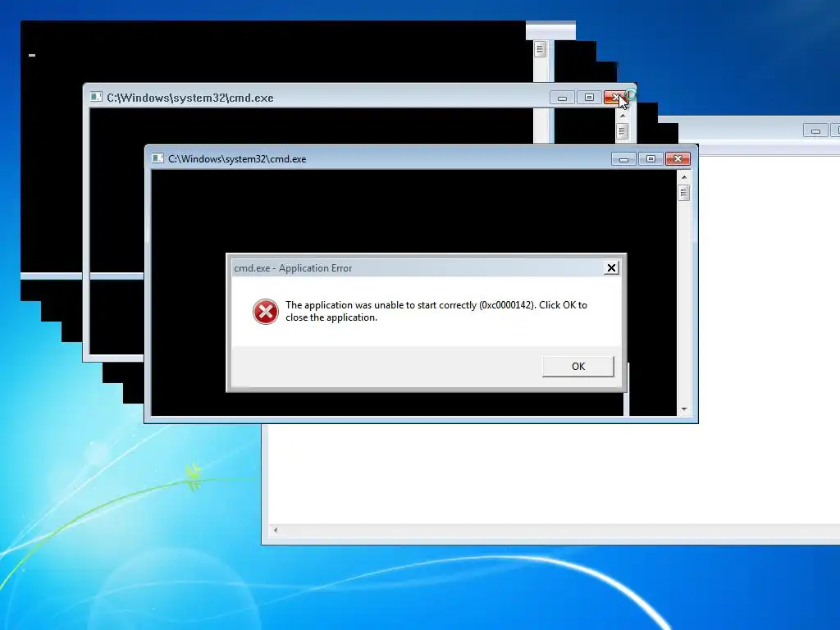Maximize the middle cmd.exe window
Image resolution: width=840 pixels, height=630 pixels.
[589, 98]
